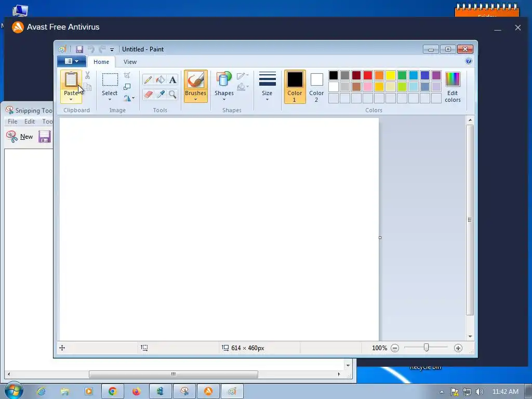532x399 pixels.
Task: Click the Undo arrow in quick access toolbar
Action: (x=91, y=49)
